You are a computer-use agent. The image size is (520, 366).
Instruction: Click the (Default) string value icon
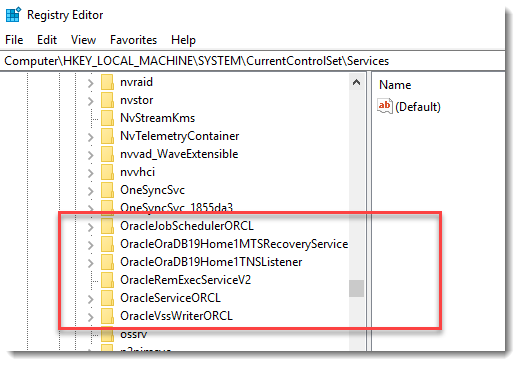tap(385, 106)
